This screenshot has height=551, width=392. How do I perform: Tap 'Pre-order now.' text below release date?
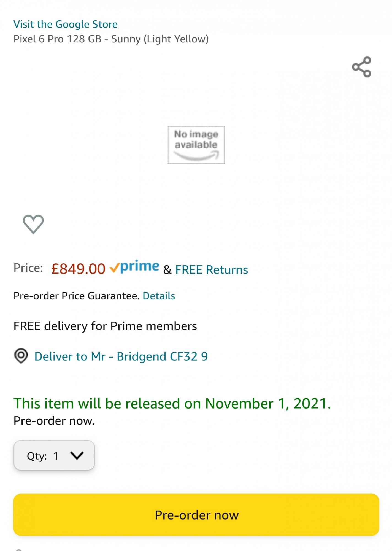(x=54, y=421)
